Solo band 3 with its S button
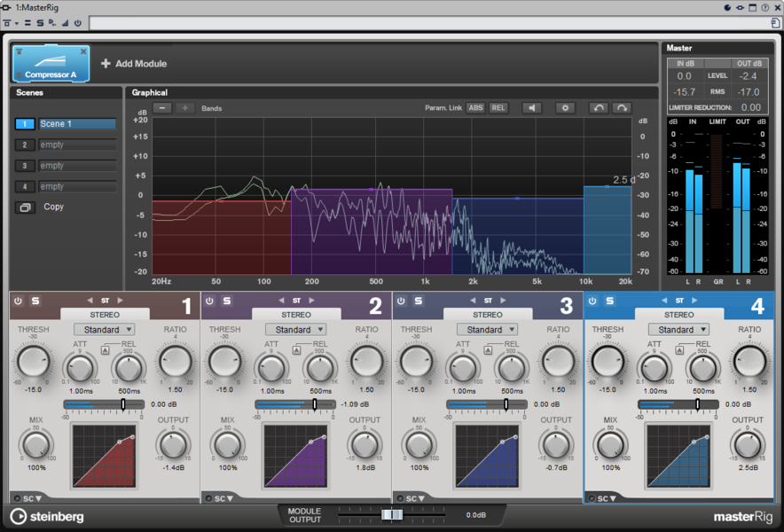Viewport: 784px width, 532px height. [419, 301]
